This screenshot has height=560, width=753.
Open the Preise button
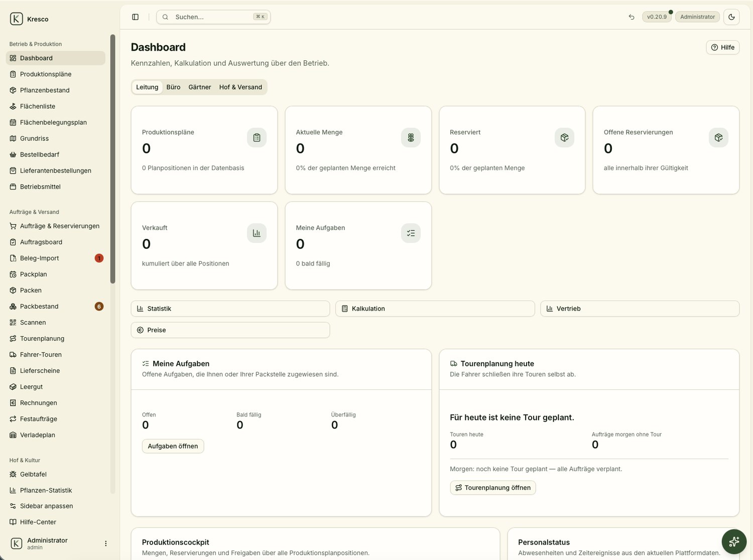230,330
